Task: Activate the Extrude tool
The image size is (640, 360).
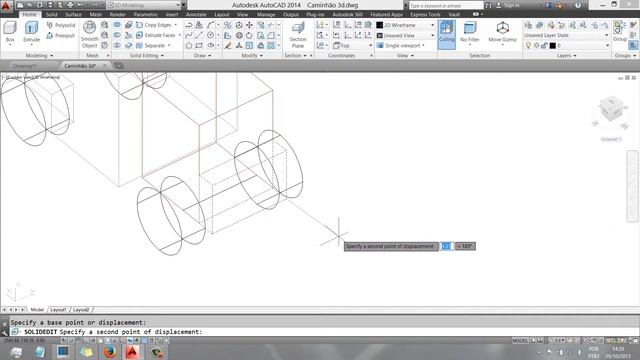Action: 31,32
